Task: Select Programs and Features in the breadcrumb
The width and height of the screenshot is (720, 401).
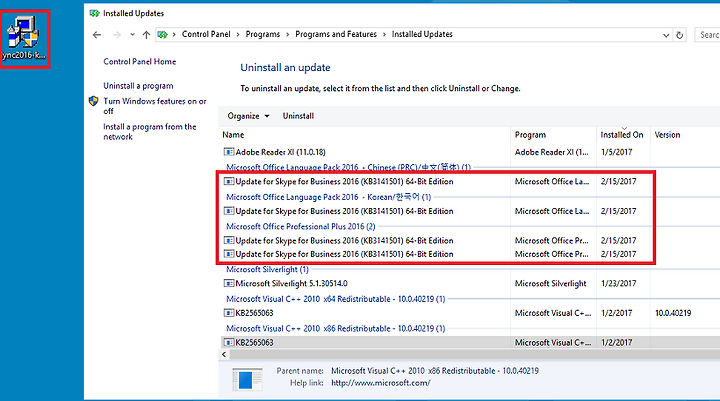Action: coord(336,34)
